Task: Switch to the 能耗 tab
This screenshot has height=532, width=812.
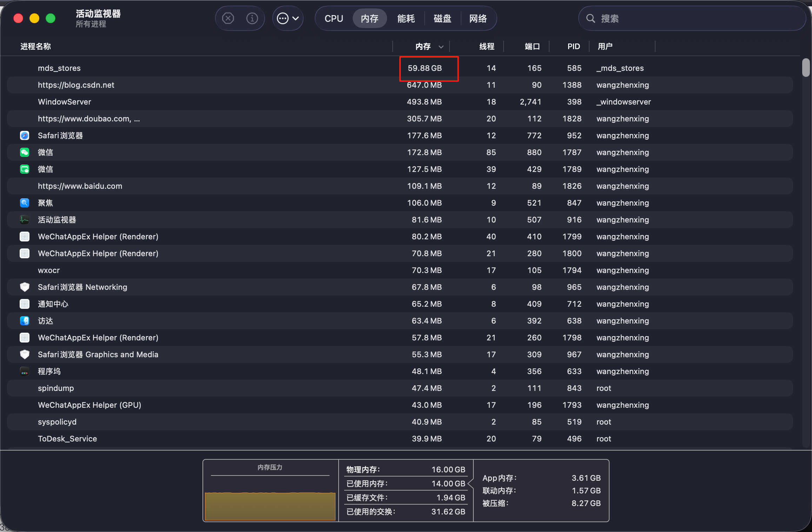Action: coord(406,19)
